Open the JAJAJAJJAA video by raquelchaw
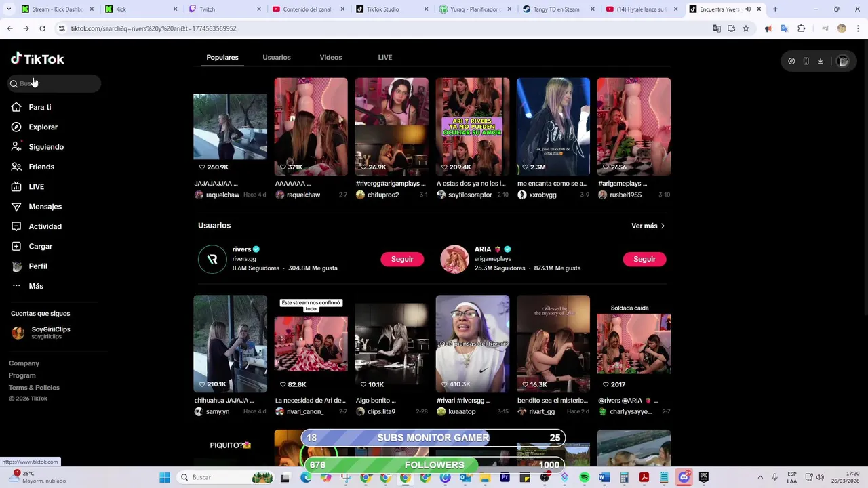This screenshot has width=868, height=488. pyautogui.click(x=230, y=127)
